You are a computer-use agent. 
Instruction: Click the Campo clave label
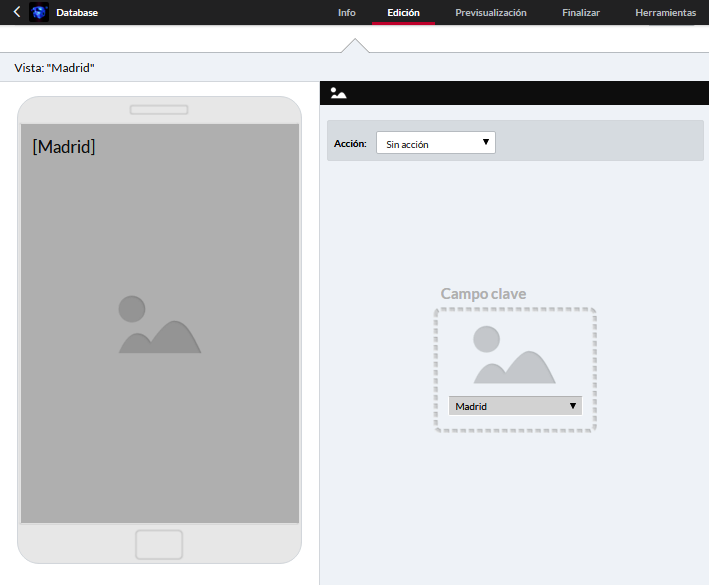pos(483,294)
